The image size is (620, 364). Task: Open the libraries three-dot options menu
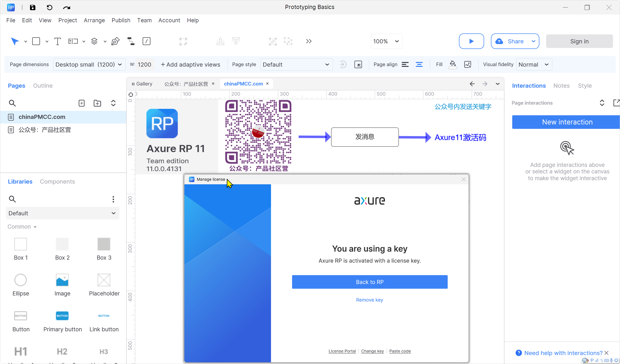tap(113, 199)
